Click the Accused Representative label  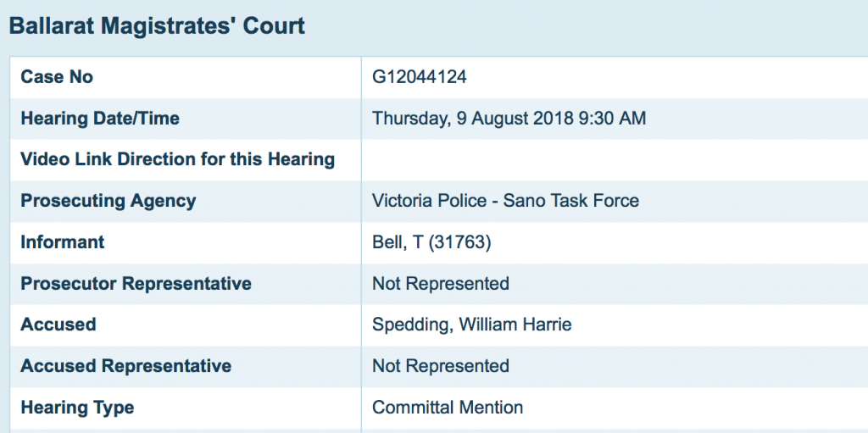(125, 366)
